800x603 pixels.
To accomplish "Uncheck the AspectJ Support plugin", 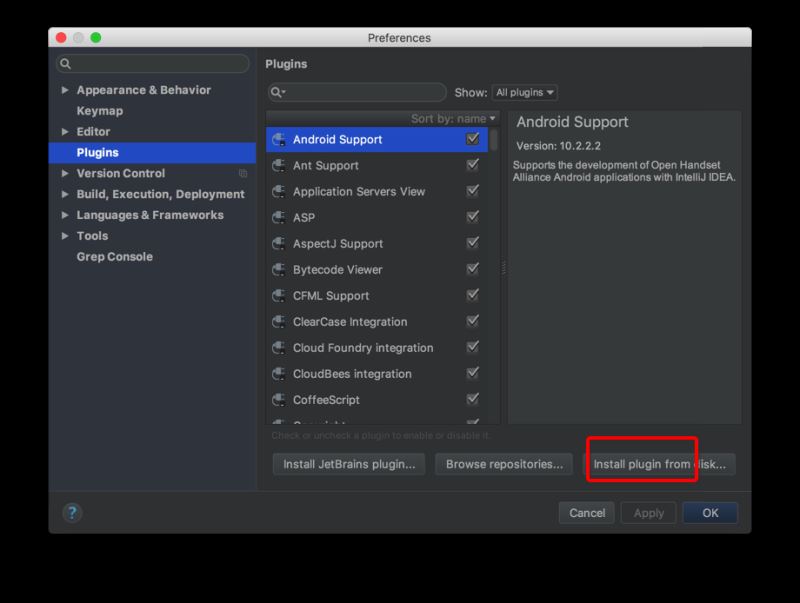I will click(x=473, y=243).
